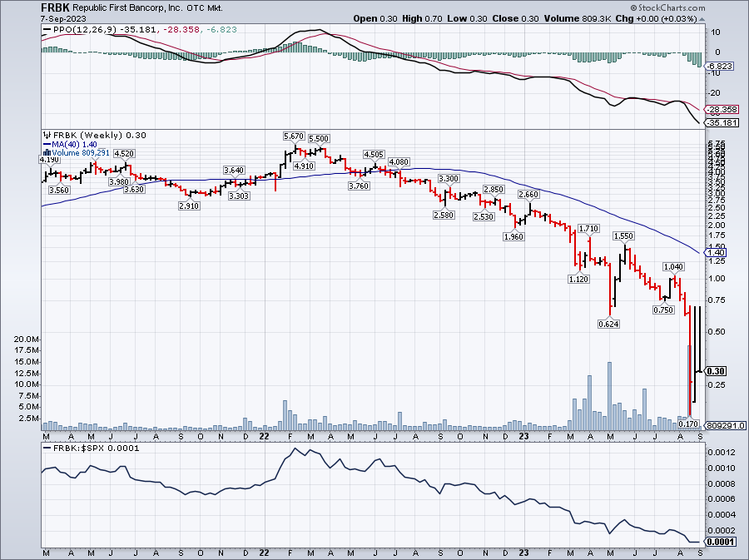The image size is (749, 560).
Task: Click the FRBK ticker symbol in header
Action: tap(55, 7)
